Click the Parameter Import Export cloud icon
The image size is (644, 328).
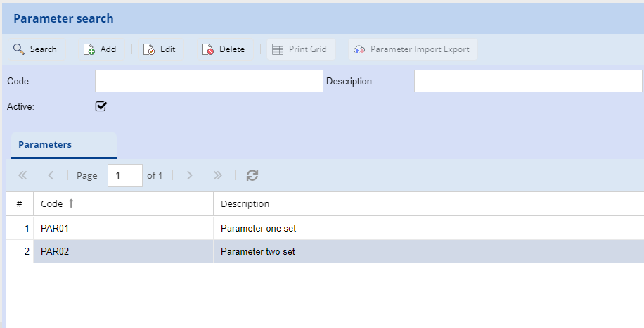(359, 49)
